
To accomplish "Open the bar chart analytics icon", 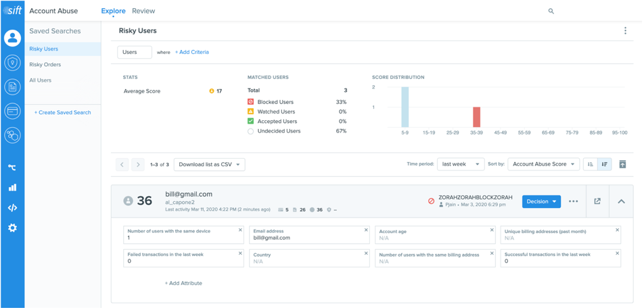I will [12, 187].
